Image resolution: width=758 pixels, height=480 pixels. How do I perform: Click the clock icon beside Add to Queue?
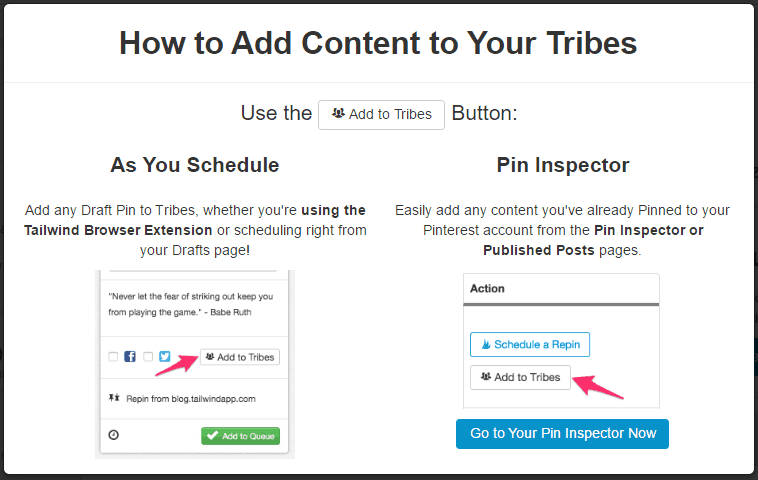[x=114, y=435]
